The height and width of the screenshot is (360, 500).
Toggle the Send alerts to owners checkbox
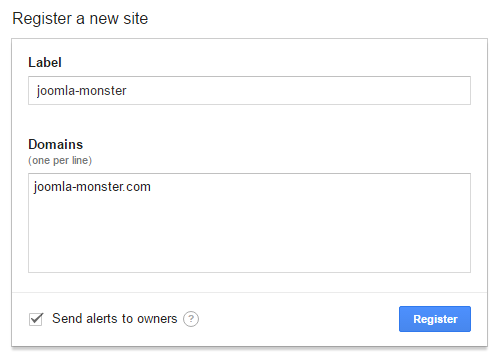coord(36,319)
